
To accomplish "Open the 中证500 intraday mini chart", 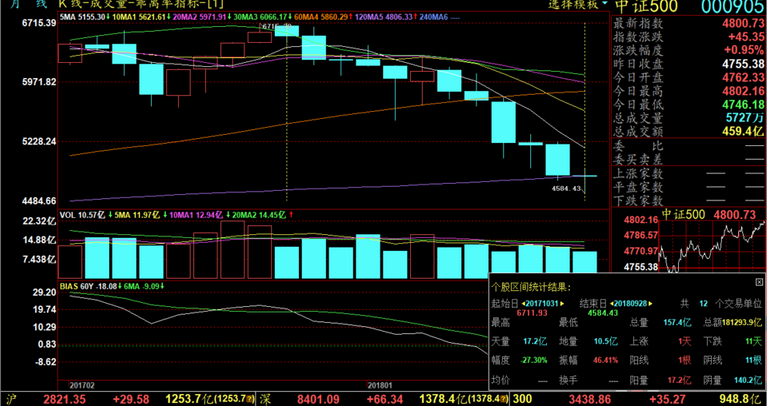I will [713, 245].
